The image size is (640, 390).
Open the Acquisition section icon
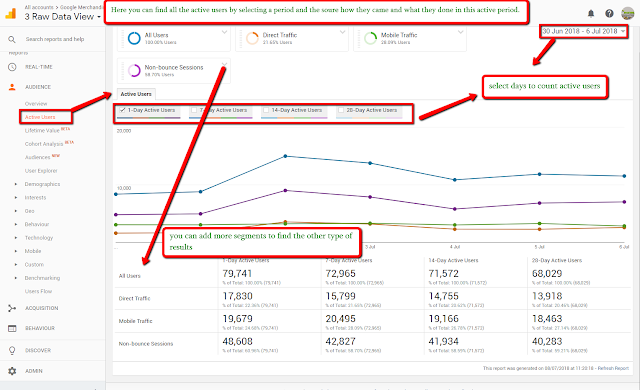pyautogui.click(x=12, y=308)
